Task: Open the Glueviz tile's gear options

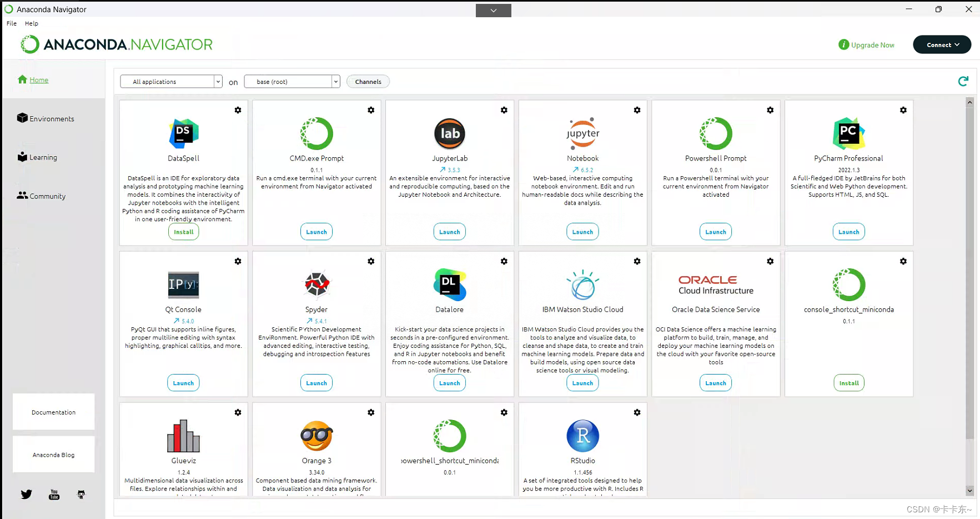Action: point(238,412)
